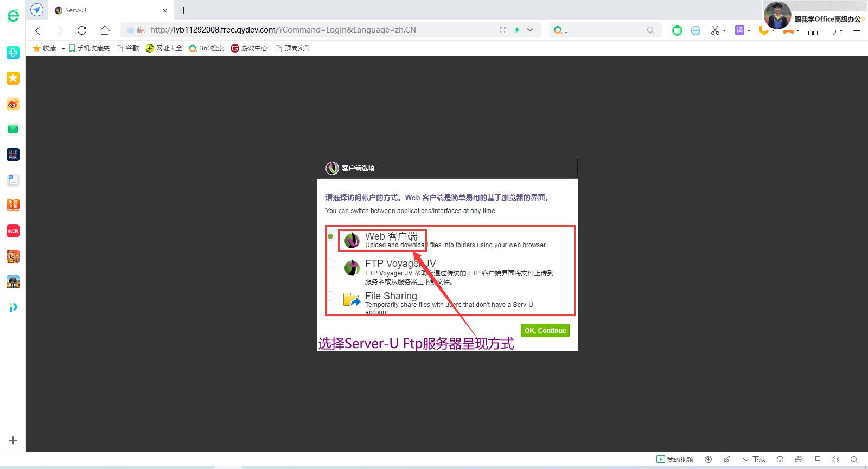The width and height of the screenshot is (868, 469).
Task: Go back to the previous page
Action: coord(38,30)
